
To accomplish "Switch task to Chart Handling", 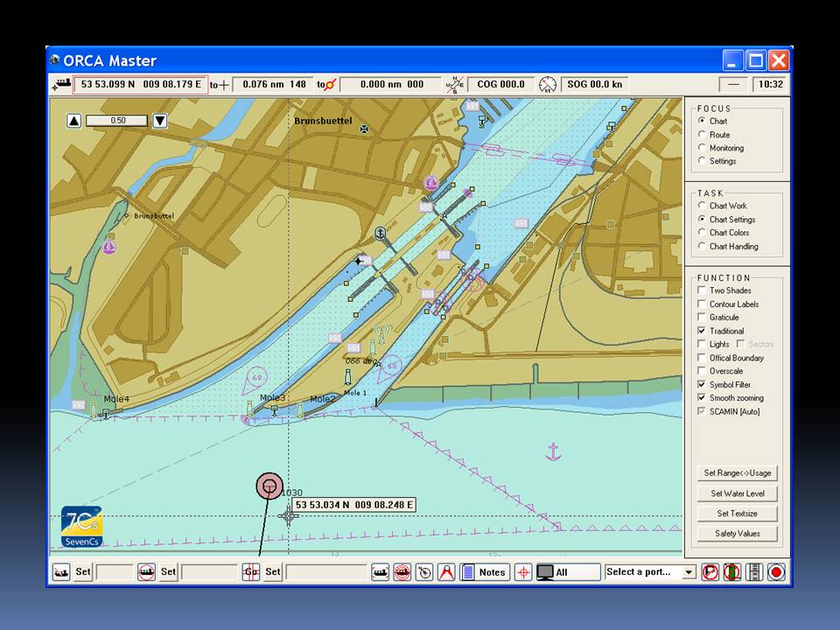I will 702,246.
